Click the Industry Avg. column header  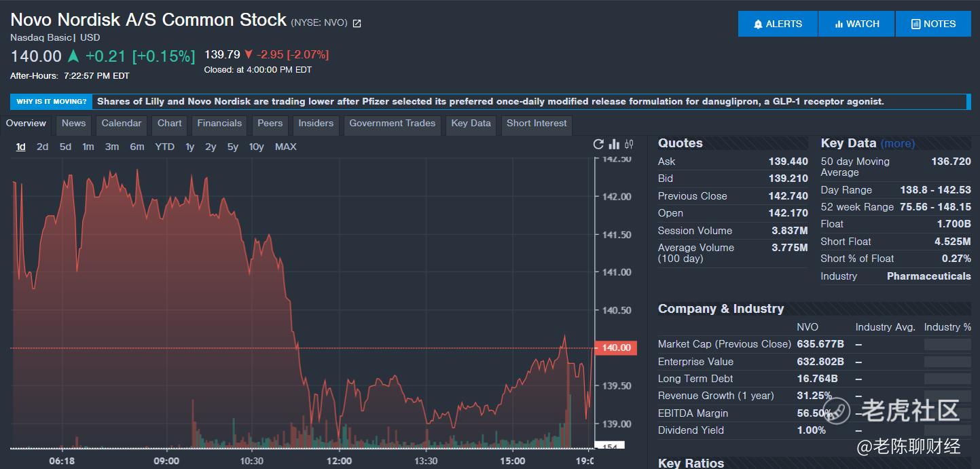pyautogui.click(x=886, y=327)
